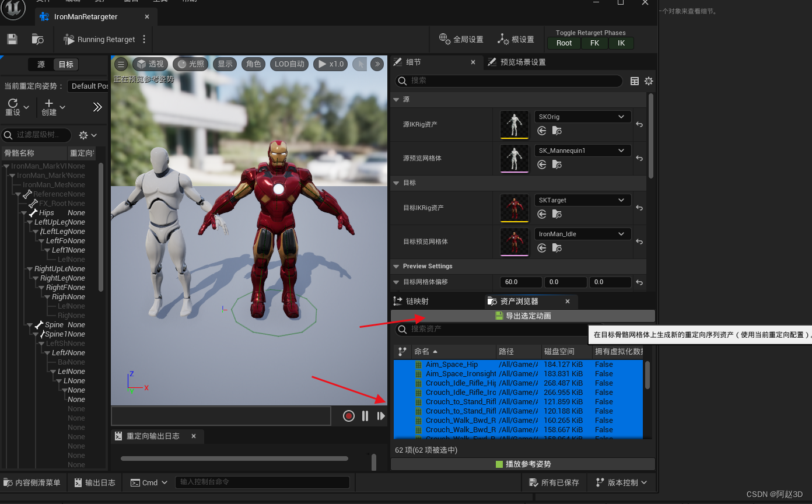
Task: Open the 重设 reset pose dropdown
Action: tap(17, 107)
